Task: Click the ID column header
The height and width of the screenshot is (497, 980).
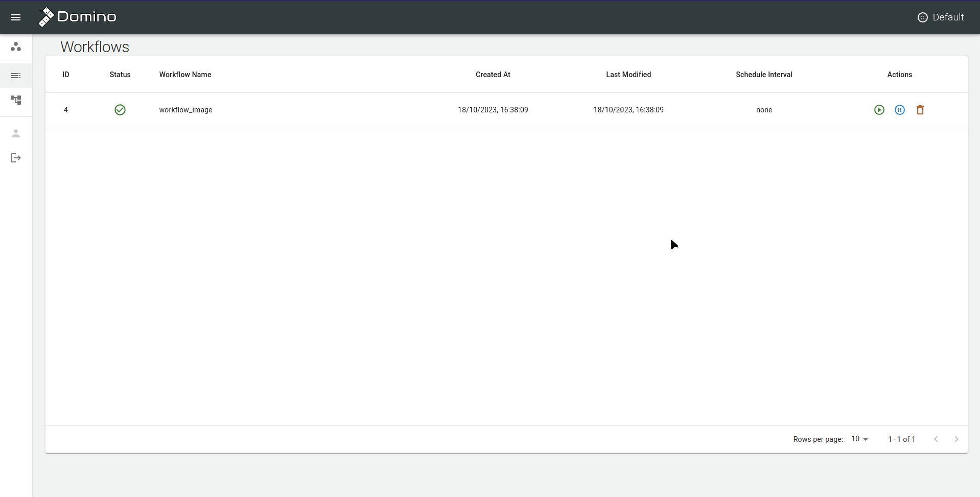Action: click(x=66, y=75)
